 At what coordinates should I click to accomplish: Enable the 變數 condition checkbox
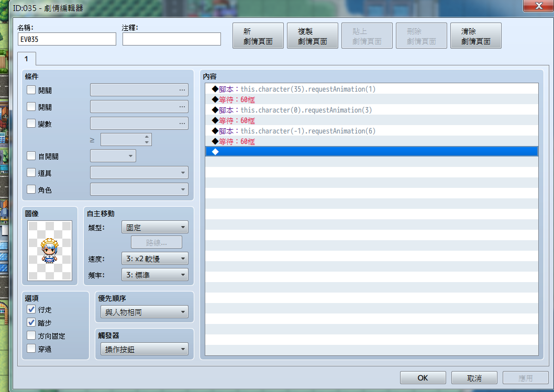point(31,123)
